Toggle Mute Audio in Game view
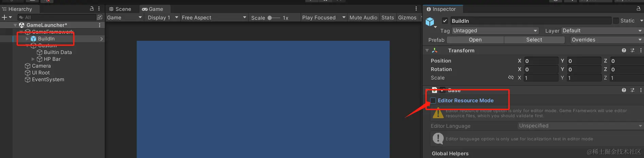The image size is (644, 158). click(x=363, y=18)
